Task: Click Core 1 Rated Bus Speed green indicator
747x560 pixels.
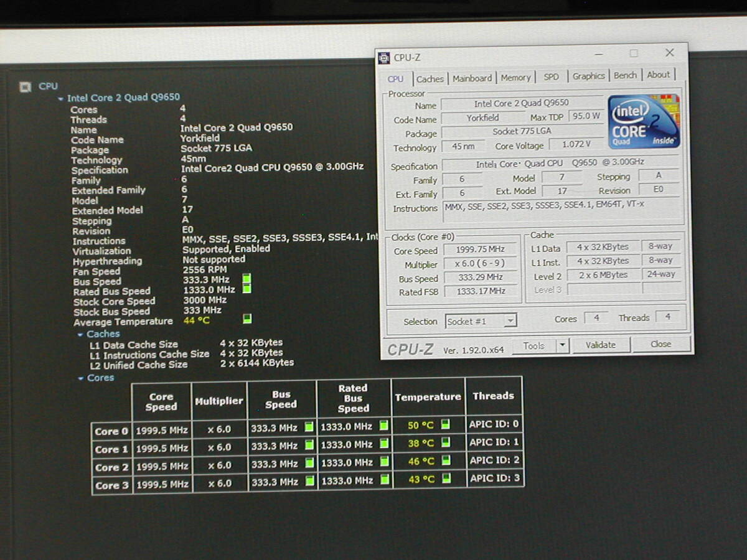Action: (384, 444)
